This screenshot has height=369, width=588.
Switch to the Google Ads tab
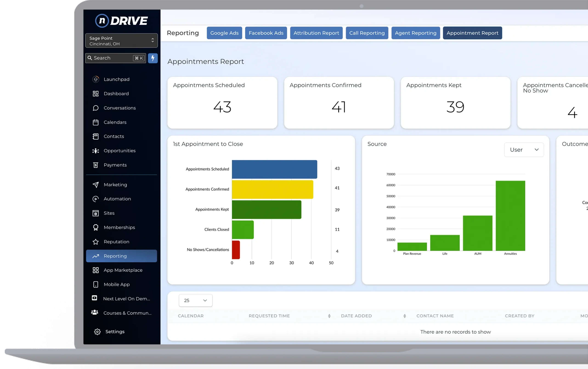point(224,33)
